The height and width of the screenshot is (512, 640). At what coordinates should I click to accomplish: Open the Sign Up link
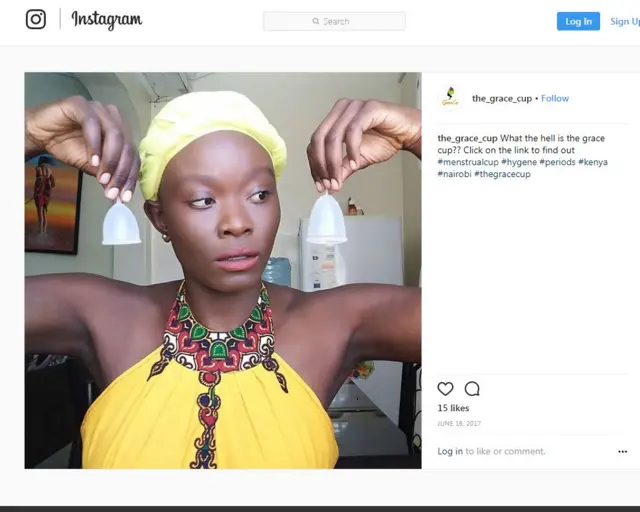coord(625,21)
